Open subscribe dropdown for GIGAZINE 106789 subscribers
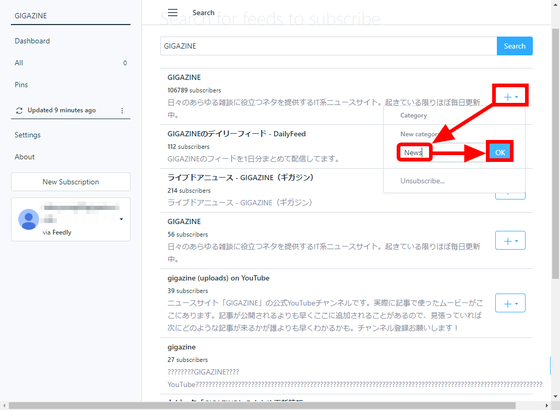This screenshot has width=560, height=410. coord(510,96)
